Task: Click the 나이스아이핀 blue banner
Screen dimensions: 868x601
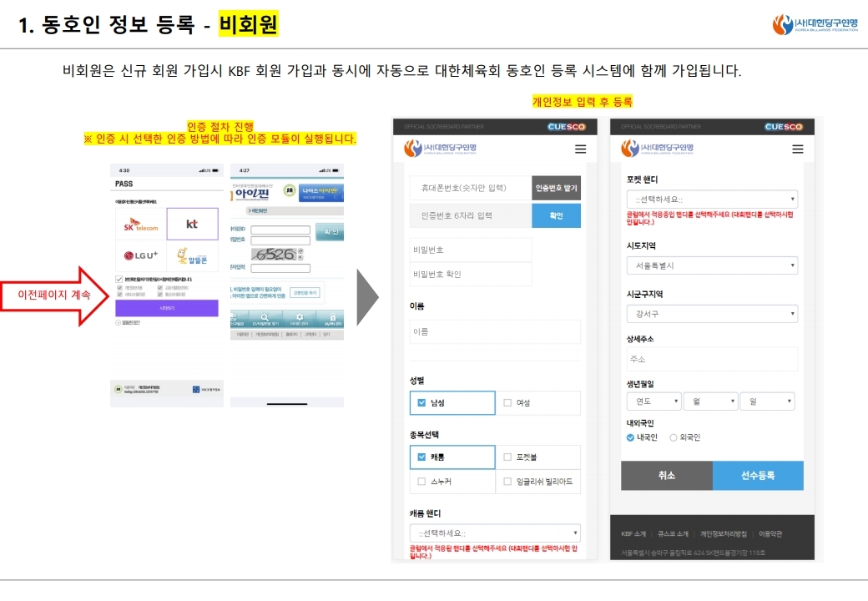Action: point(321,192)
